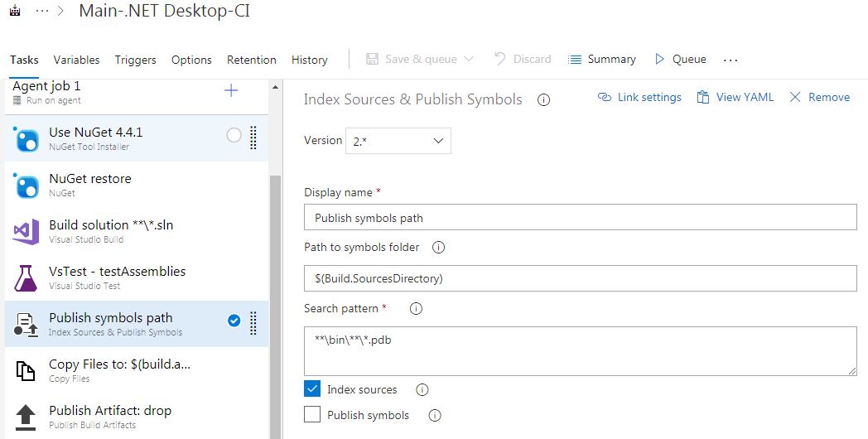This screenshot has width=868, height=439.
Task: Click the project icon before the breadcrumb
Action: pos(15,11)
